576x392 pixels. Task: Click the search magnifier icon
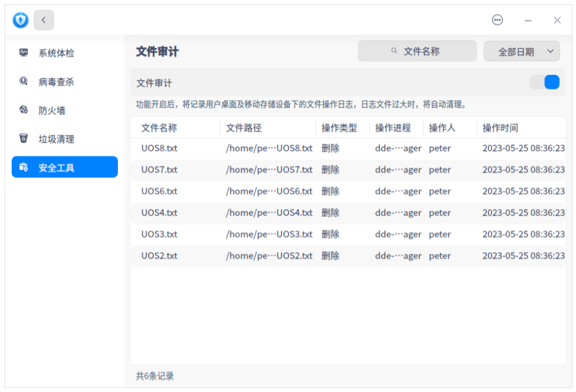(394, 50)
